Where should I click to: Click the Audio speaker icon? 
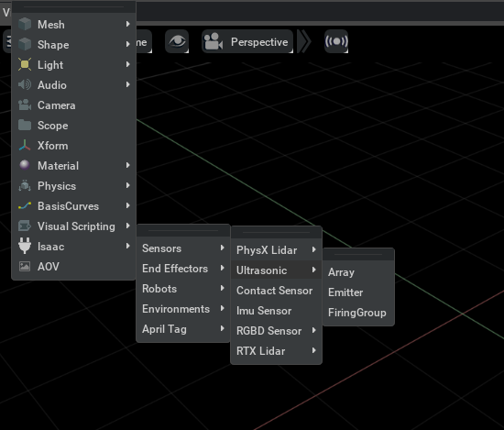25,84
